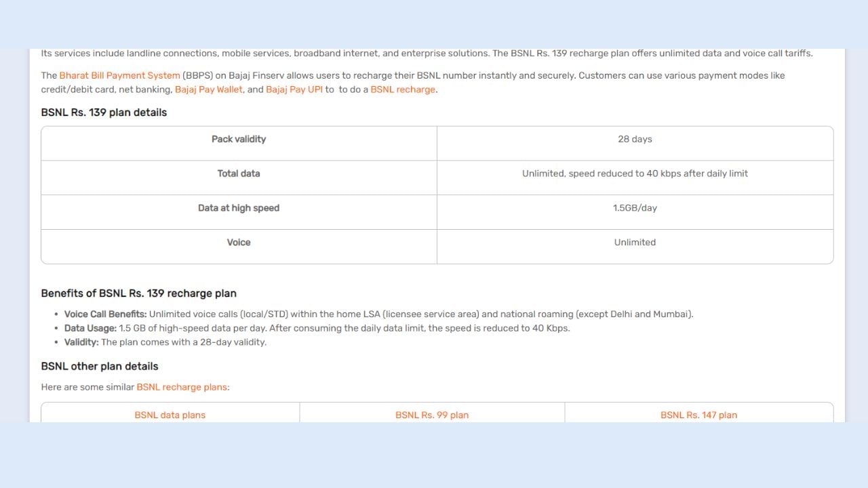Click the Benefits of BSNL Rs. 139 heading
The width and height of the screenshot is (868, 488).
tap(139, 293)
